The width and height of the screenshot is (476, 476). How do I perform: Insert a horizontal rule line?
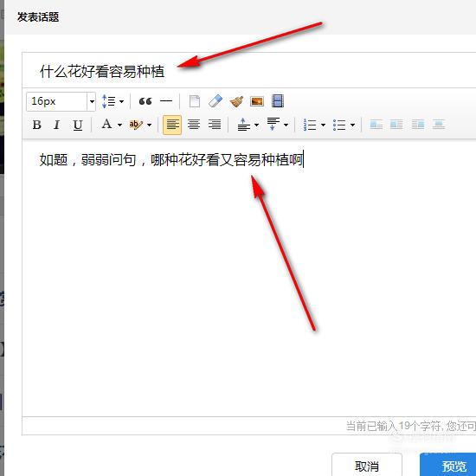pyautogui.click(x=166, y=101)
